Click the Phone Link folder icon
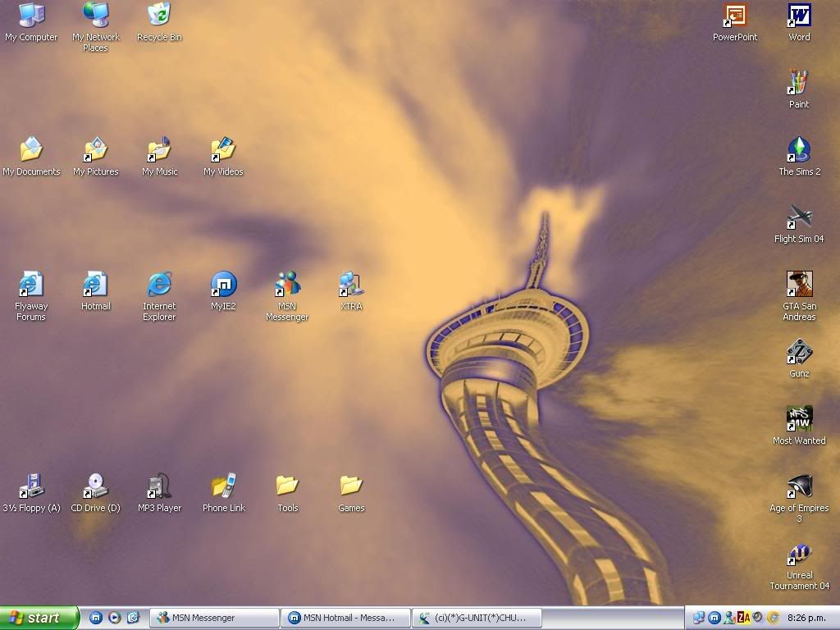Viewport: 840px width, 630px height. [x=223, y=486]
